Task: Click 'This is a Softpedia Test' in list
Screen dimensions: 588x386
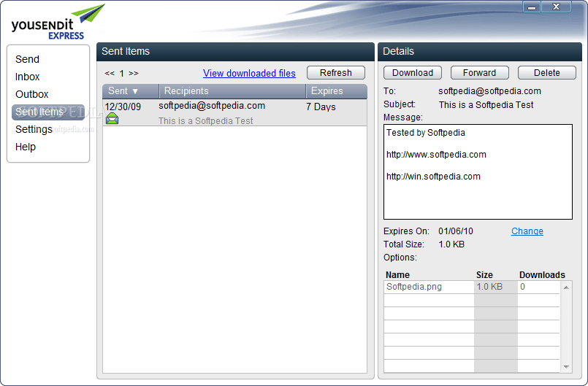Action: [205, 120]
